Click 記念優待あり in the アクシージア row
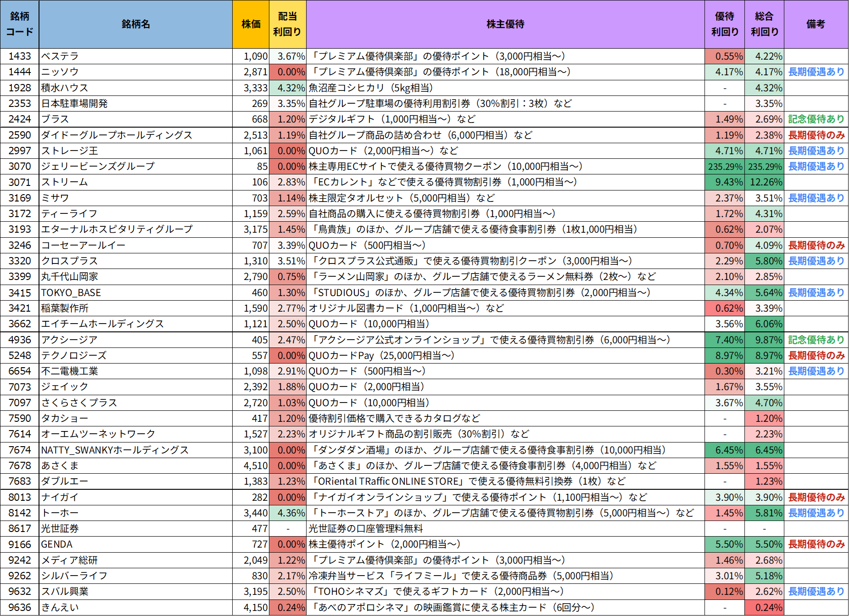The width and height of the screenshot is (849, 616). click(816, 340)
